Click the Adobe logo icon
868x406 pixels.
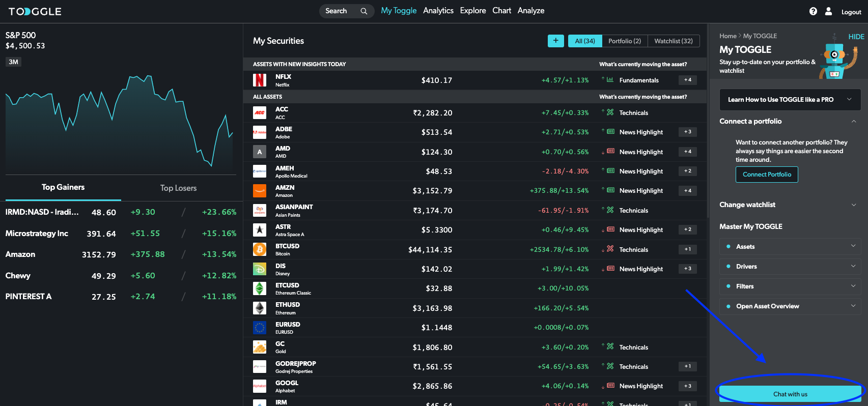point(260,132)
